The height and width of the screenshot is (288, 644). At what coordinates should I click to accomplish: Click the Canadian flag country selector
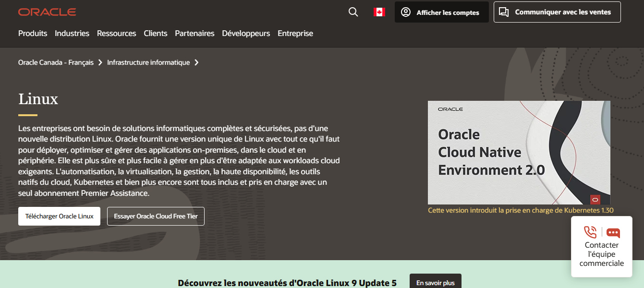click(379, 12)
